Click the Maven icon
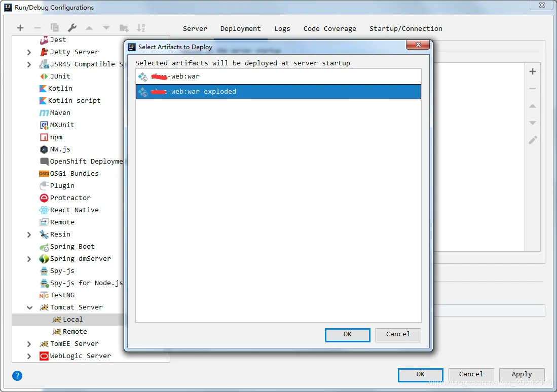This screenshot has height=392, width=557. pyautogui.click(x=44, y=113)
